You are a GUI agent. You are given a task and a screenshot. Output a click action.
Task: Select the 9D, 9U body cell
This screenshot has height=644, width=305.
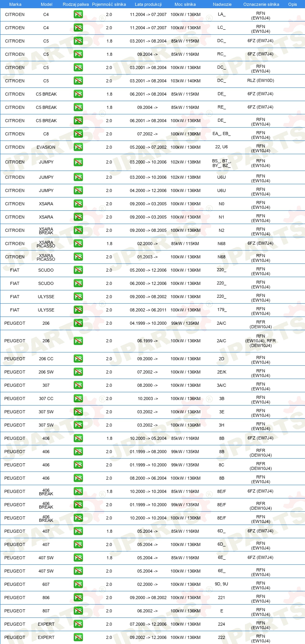(x=222, y=584)
